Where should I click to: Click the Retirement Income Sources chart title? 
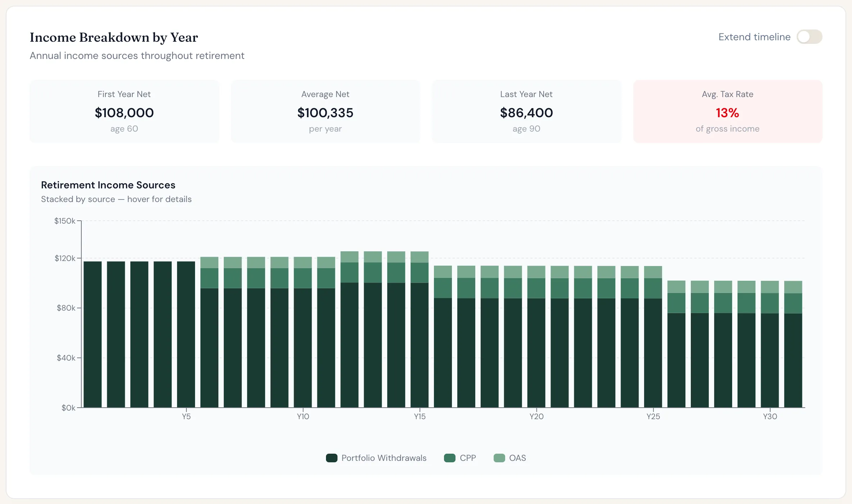tap(108, 185)
